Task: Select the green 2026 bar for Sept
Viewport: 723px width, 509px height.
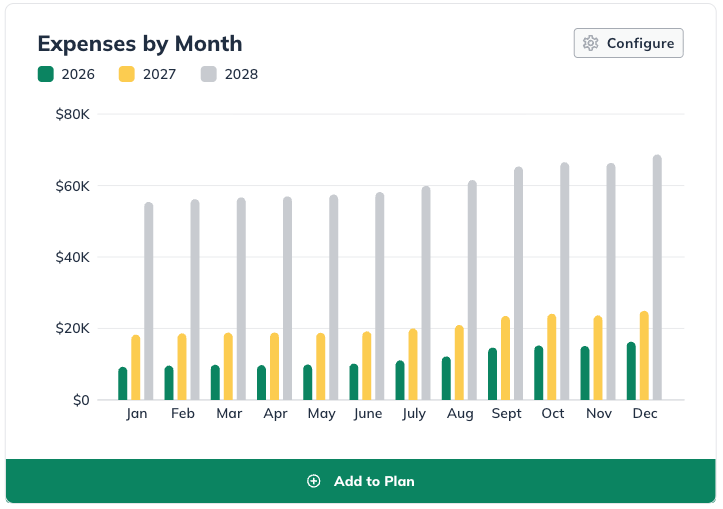Action: (x=492, y=374)
